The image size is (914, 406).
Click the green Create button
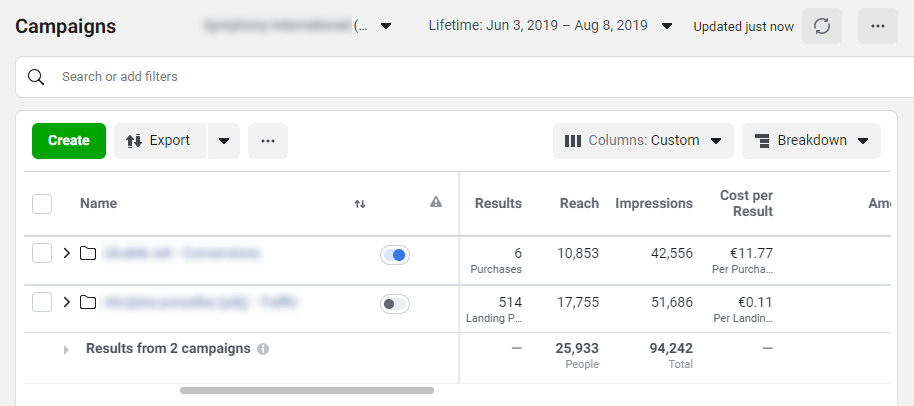coord(68,141)
